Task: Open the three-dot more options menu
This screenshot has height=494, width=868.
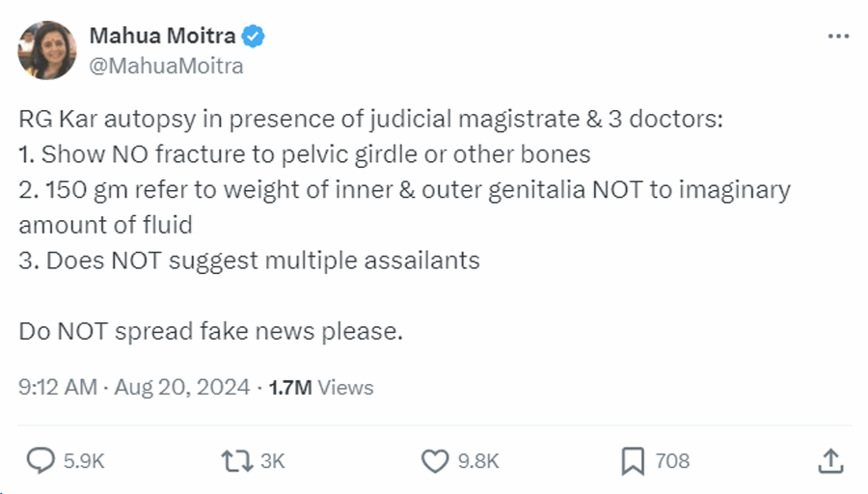Action: 838,37
